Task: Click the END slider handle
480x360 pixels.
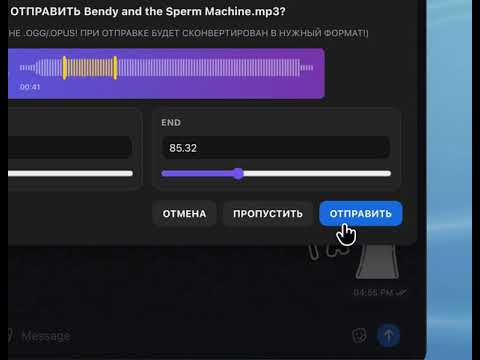Action: coord(238,173)
